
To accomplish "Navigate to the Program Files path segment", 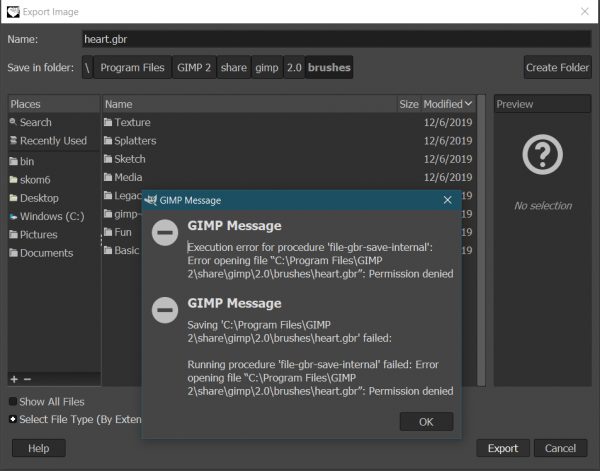I will click(132, 67).
